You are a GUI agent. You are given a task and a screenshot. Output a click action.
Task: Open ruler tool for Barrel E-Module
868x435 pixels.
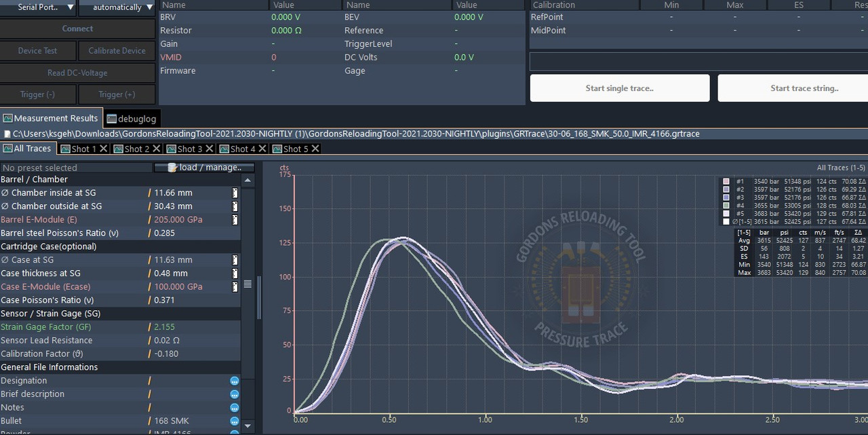(235, 220)
